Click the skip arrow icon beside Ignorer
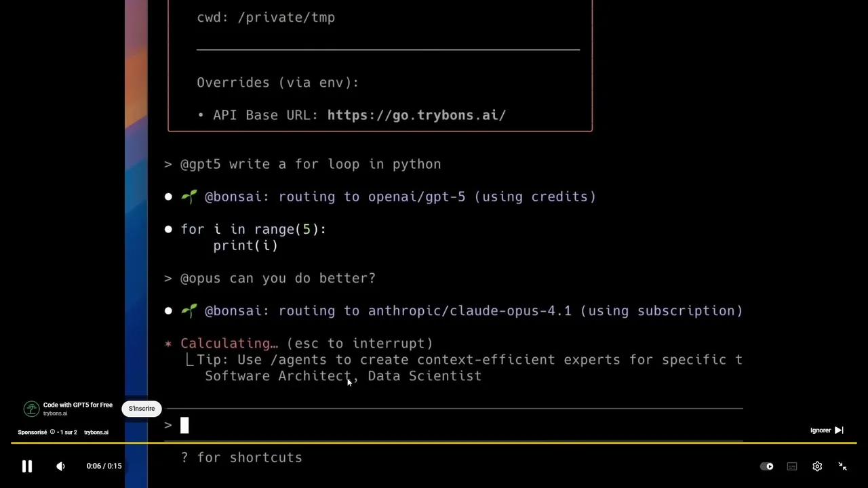Screen dimensions: 868x488 [x=839, y=430]
